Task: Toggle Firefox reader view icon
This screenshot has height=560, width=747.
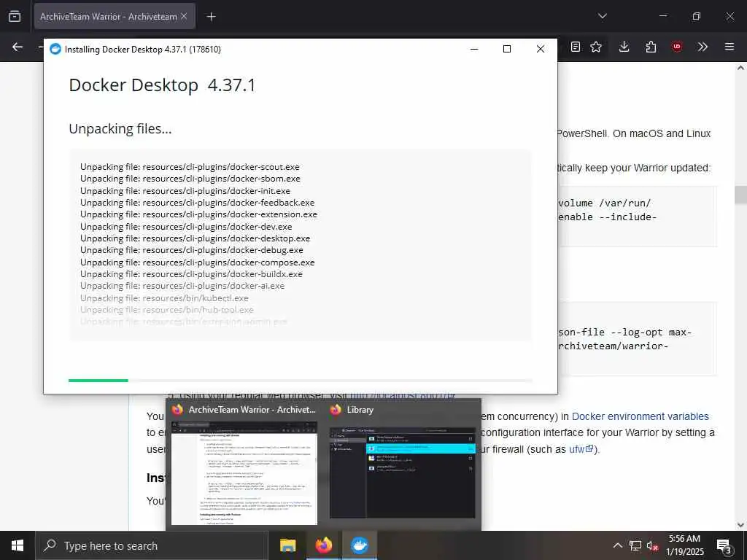Action: tap(576, 47)
